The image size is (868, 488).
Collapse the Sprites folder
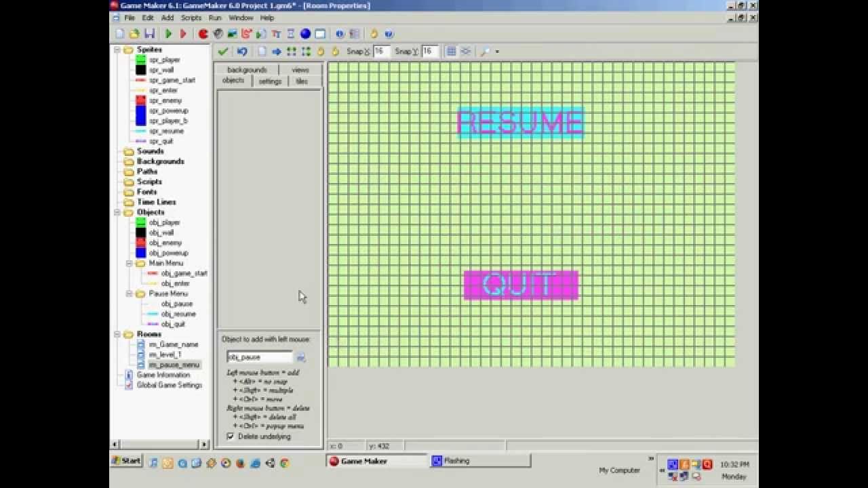point(117,49)
